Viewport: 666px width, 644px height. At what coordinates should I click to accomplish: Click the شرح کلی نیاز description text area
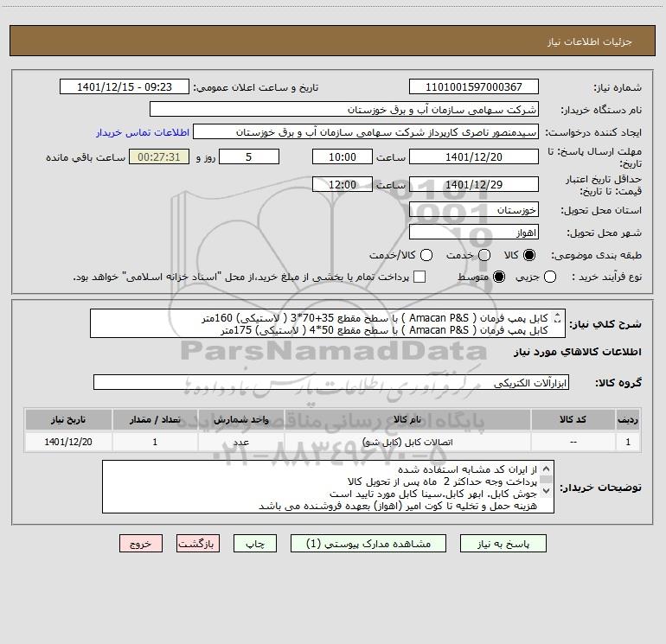tap(328, 323)
